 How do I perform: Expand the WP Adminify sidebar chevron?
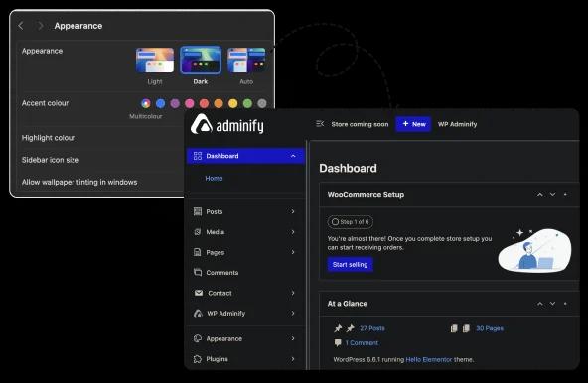pyautogui.click(x=293, y=313)
